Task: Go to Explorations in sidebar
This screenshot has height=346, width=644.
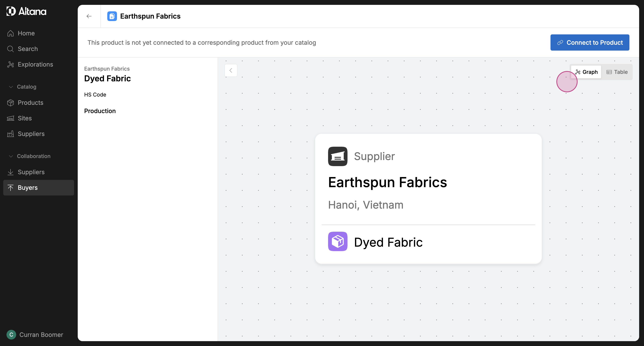Action: [x=35, y=65]
